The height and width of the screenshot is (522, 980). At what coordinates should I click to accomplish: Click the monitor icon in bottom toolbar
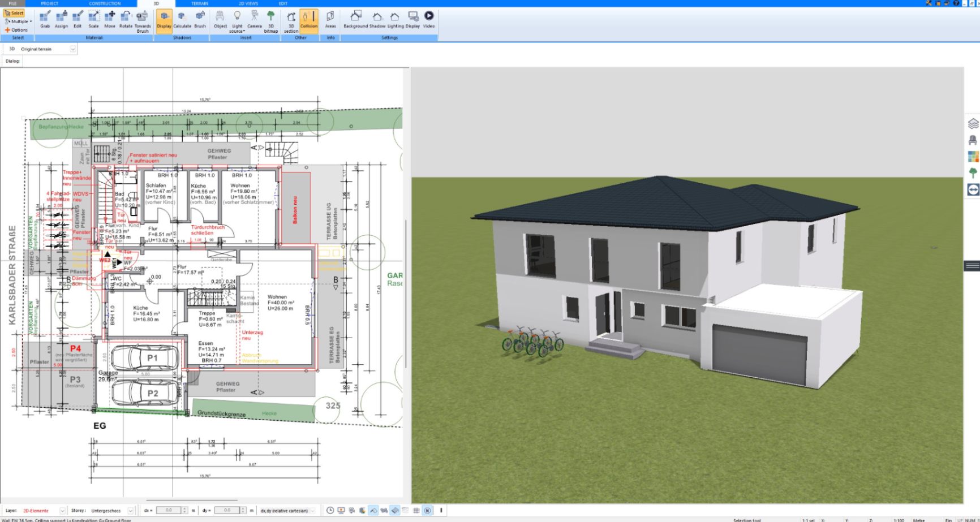pyautogui.click(x=341, y=510)
